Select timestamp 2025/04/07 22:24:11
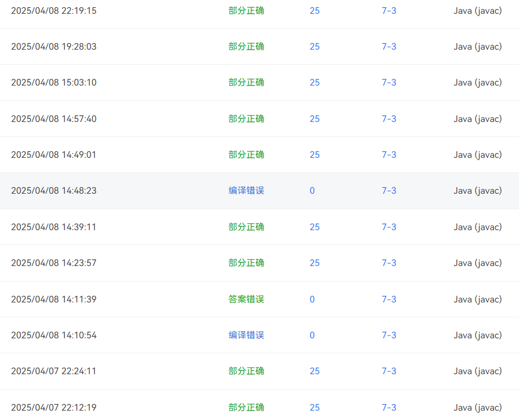Viewport: 519px width, 420px height. coord(53,371)
